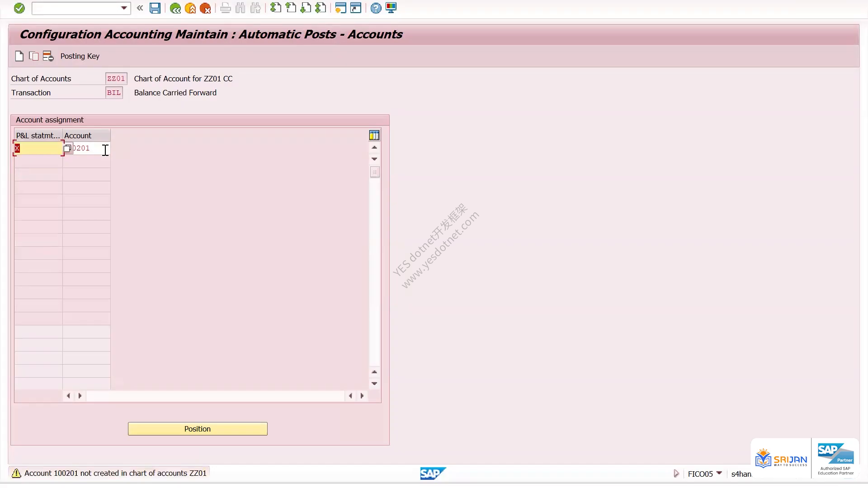Open the command field dropdown arrow

124,8
